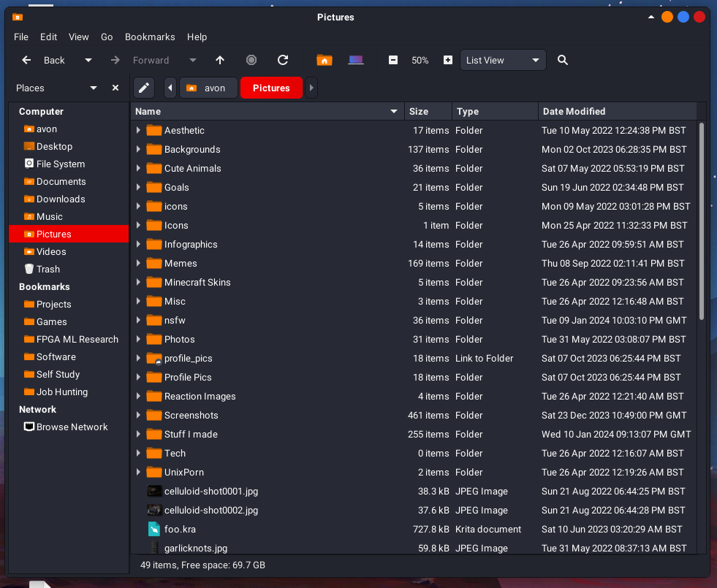Open the Places sidebar selector dropdown
717x588 pixels.
tap(93, 88)
